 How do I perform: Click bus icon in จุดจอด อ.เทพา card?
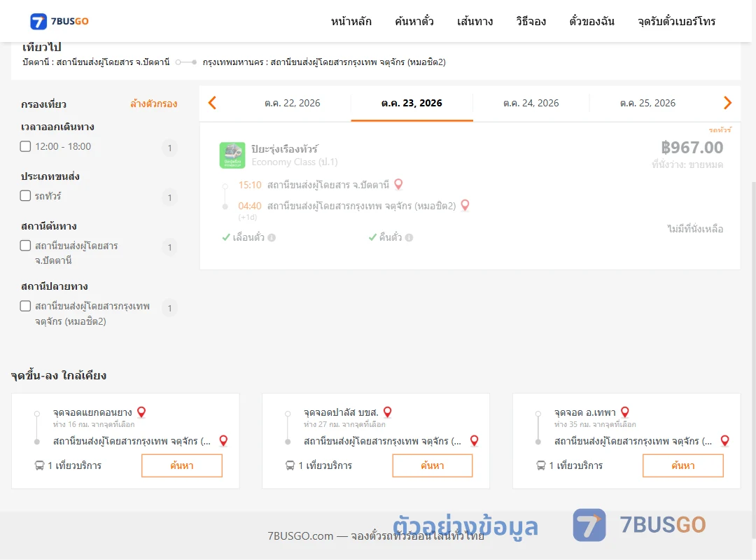pyautogui.click(x=541, y=465)
